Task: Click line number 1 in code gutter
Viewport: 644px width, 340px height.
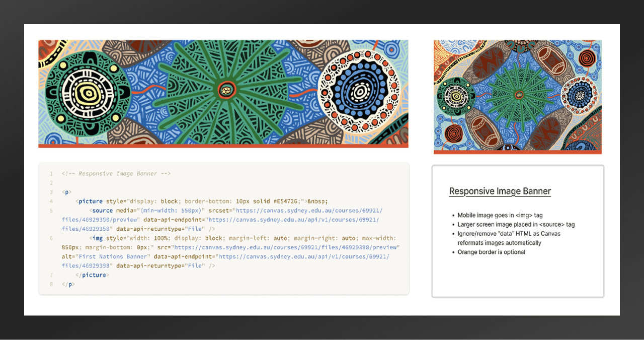Action: (x=51, y=174)
